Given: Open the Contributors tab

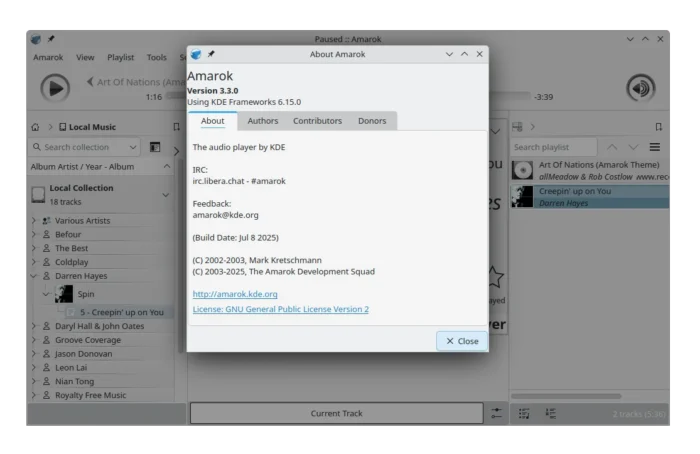Looking at the screenshot, I should tap(317, 121).
